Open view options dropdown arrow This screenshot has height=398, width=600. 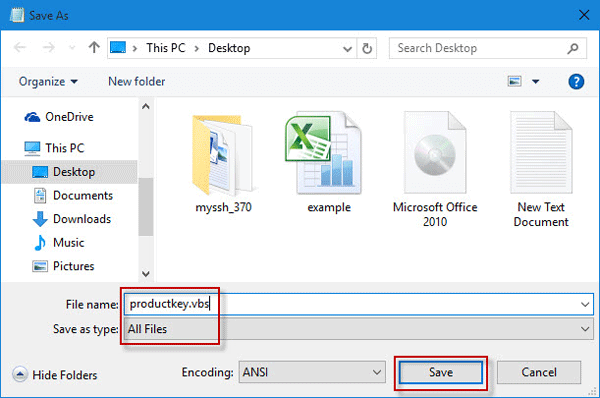pyautogui.click(x=536, y=82)
